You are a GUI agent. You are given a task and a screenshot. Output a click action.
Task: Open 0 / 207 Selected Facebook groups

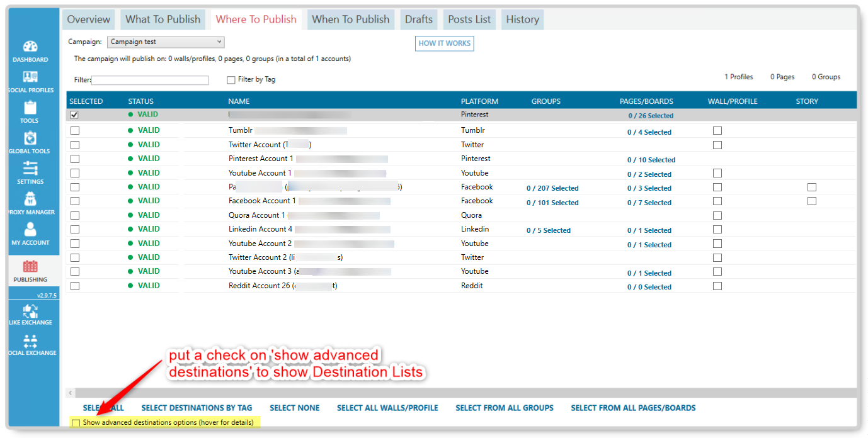tap(552, 188)
